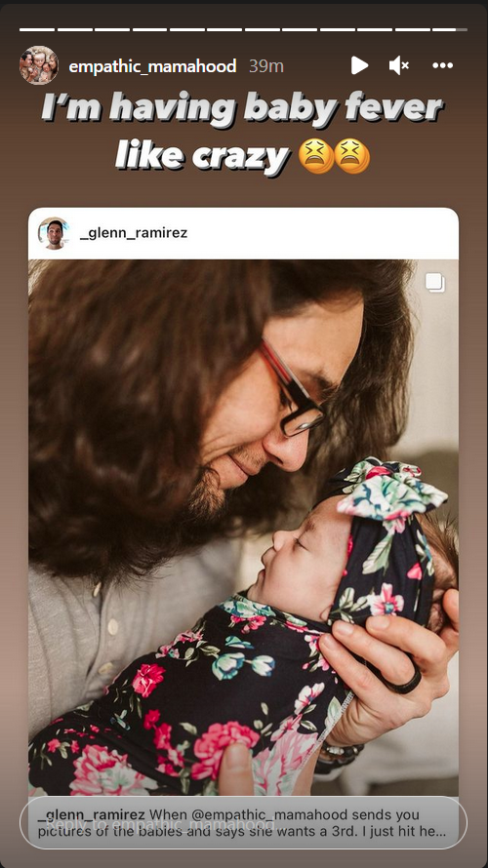Select the second story progress bar segment
Image resolution: width=488 pixels, height=868 pixels.
pyautogui.click(x=75, y=29)
